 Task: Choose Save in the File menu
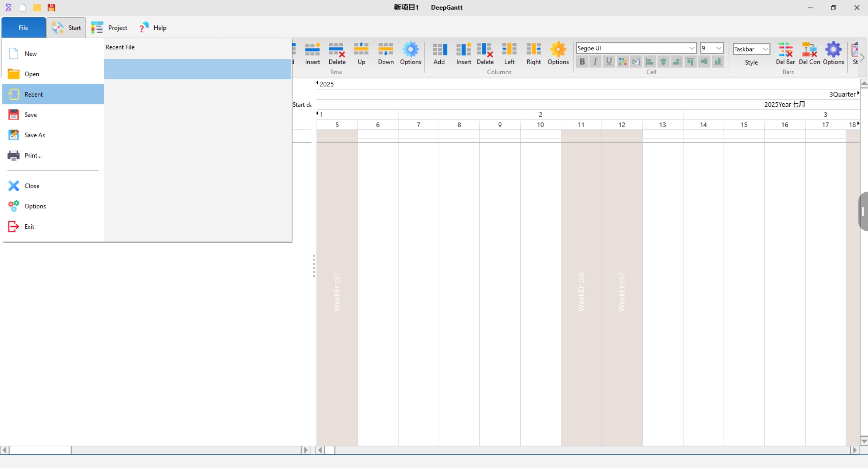(53, 115)
